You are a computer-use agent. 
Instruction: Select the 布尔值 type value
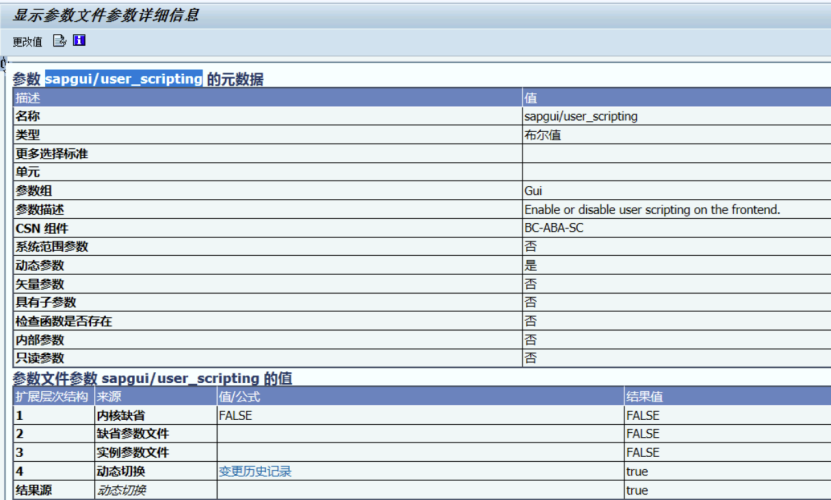pyautogui.click(x=543, y=135)
